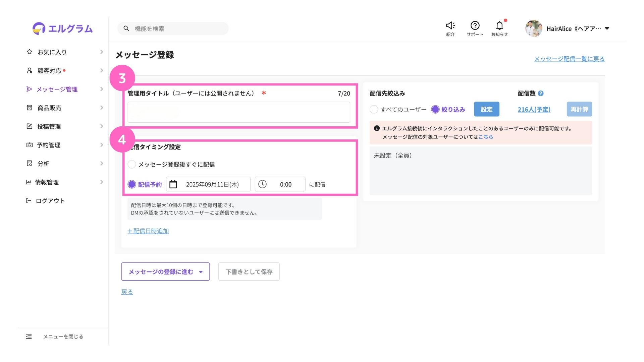Click the megaphone 紹介 icon
Viewport: 644px width, 362px height.
[x=450, y=25]
